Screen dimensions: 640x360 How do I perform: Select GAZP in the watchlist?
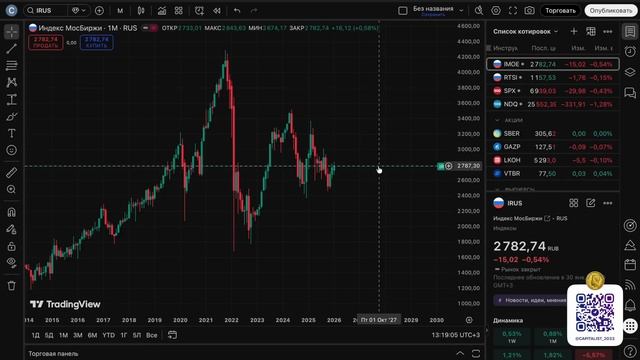point(553,147)
